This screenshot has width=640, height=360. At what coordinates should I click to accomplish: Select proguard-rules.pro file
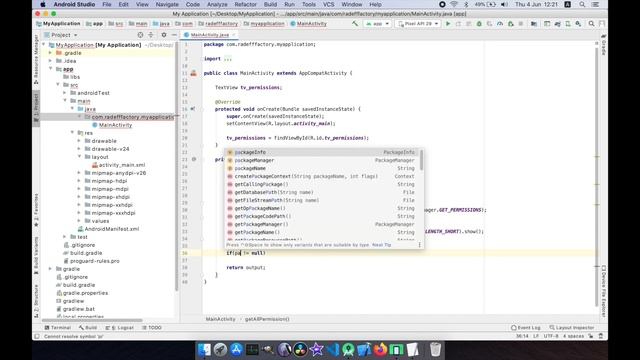(95, 261)
